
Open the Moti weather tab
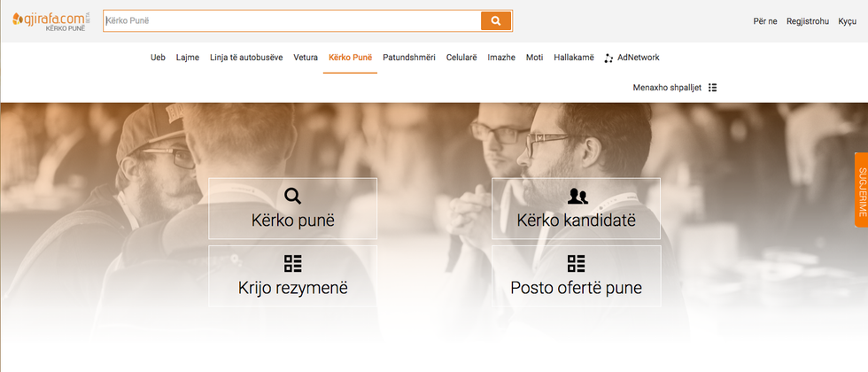tap(535, 58)
